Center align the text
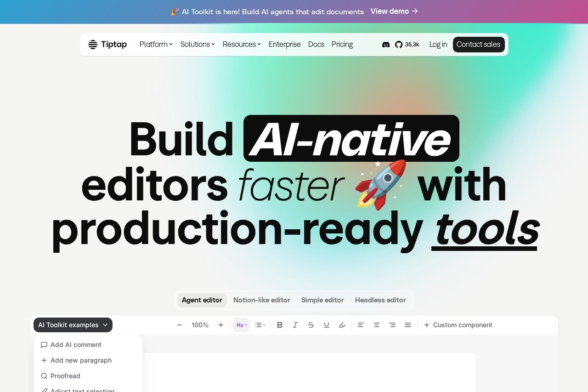Screen dimensions: 588x392 tap(377, 325)
